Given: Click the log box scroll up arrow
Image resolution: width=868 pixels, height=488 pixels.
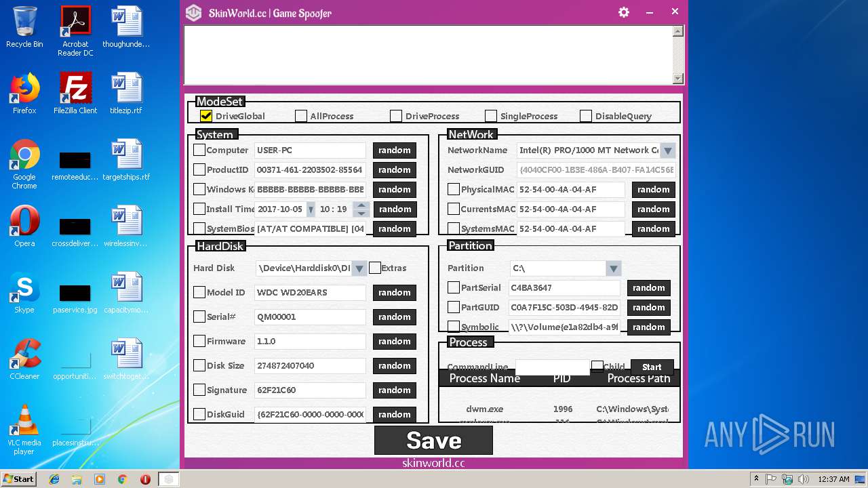Looking at the screenshot, I should click(x=678, y=31).
